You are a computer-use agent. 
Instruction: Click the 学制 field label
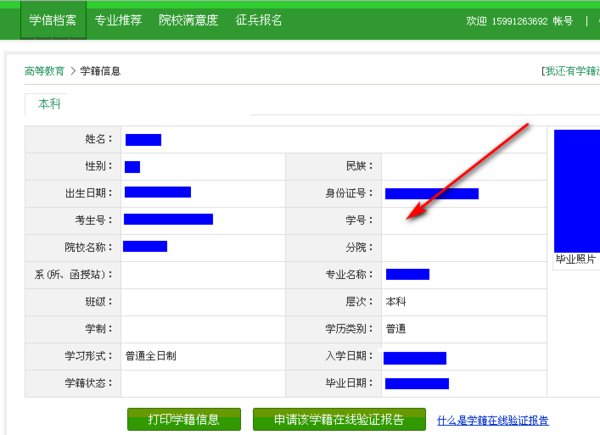point(99,329)
